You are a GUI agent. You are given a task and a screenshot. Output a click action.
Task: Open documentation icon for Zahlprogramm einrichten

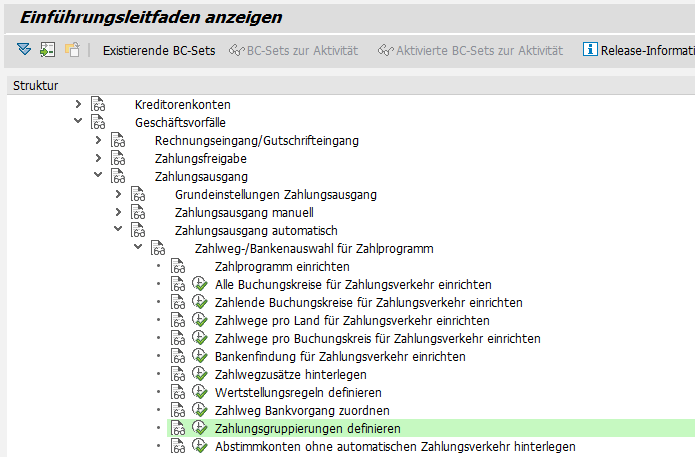pyautogui.click(x=178, y=267)
